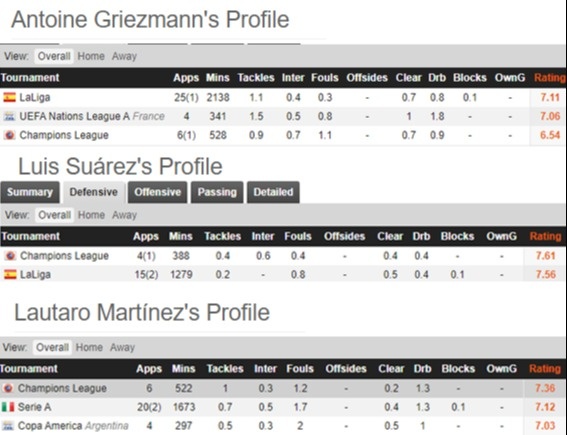Screen dimensions: 567x435
Task: Click the Copa America row icon
Action: (x=8, y=426)
